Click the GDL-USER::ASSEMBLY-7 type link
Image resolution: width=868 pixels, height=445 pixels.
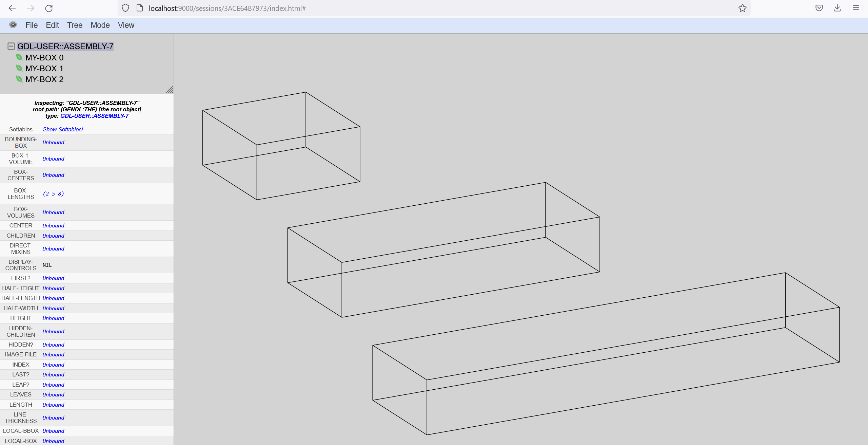click(x=94, y=116)
